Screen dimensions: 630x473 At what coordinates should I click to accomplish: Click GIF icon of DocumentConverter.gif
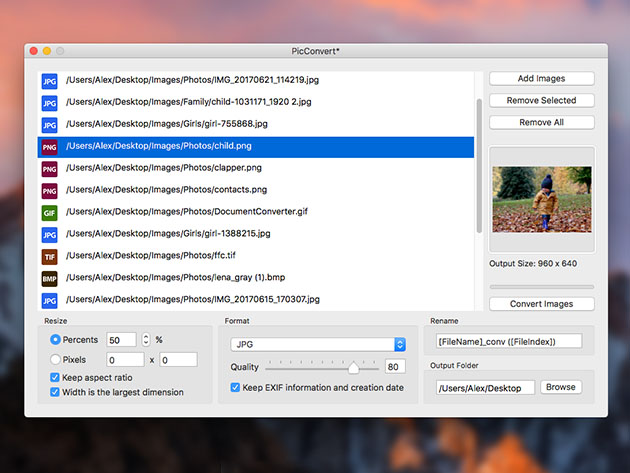(x=49, y=213)
